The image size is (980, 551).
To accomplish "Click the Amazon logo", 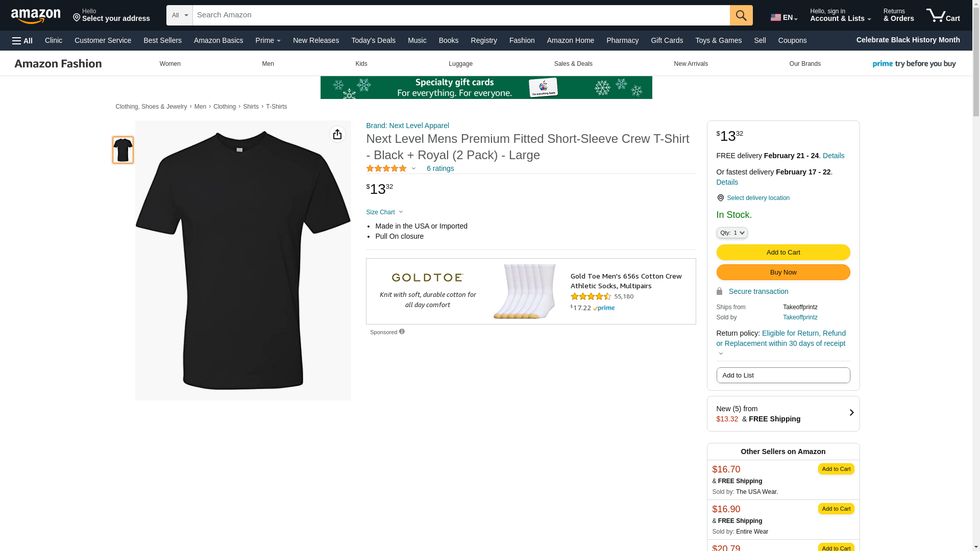I will [x=36, y=16].
